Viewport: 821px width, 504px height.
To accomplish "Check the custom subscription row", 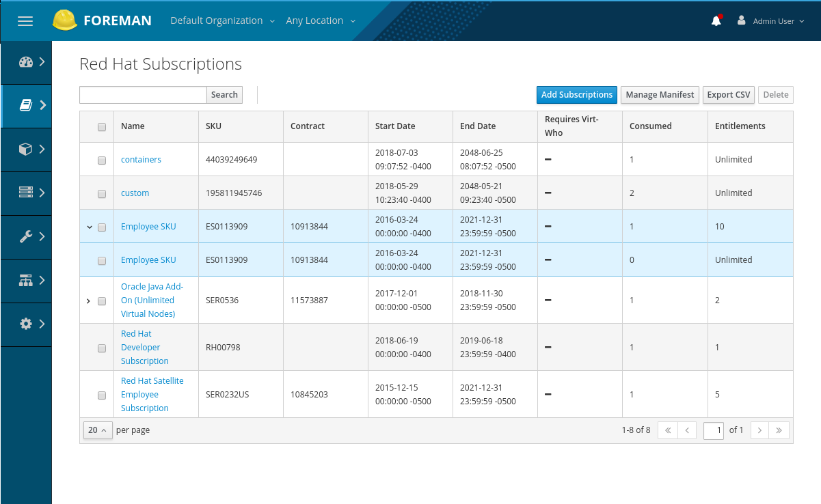I will tap(102, 194).
